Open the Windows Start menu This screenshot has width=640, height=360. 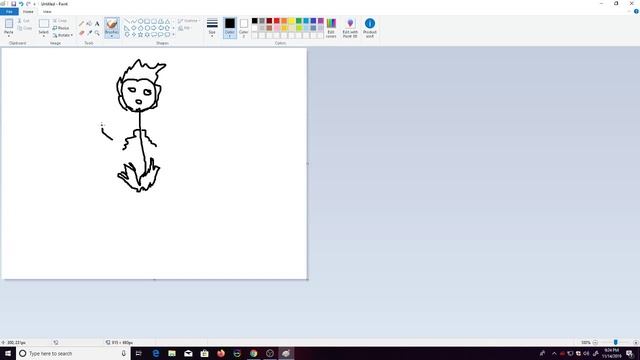8,353
